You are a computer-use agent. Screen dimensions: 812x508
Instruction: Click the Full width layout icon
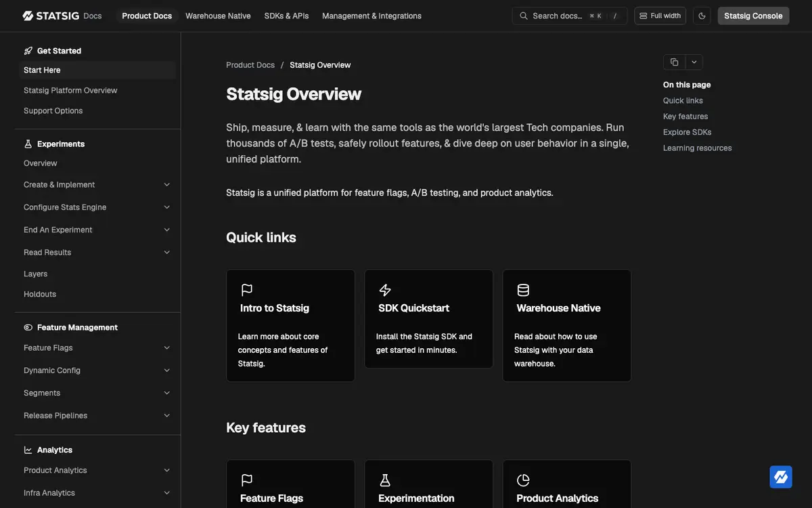pyautogui.click(x=644, y=16)
